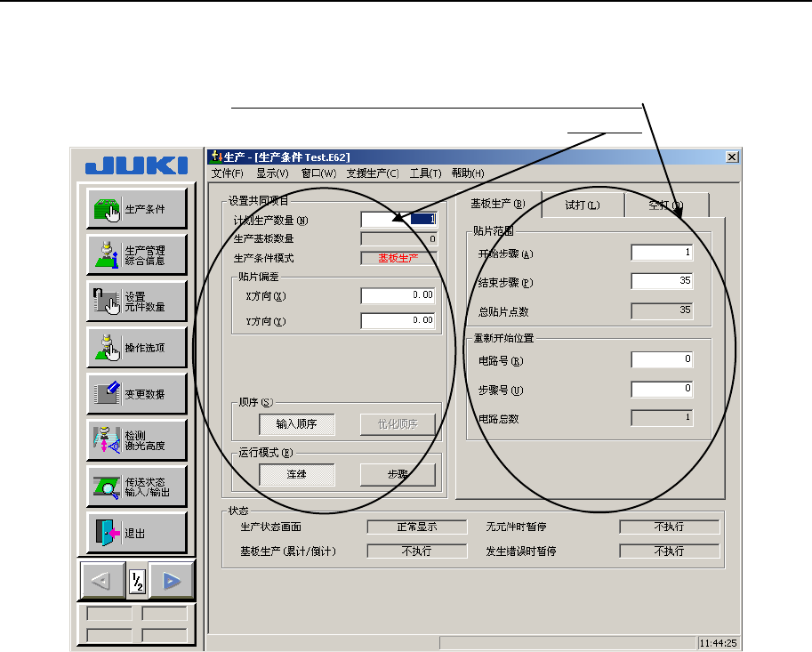Click the red 基板生产 mode field

[398, 258]
